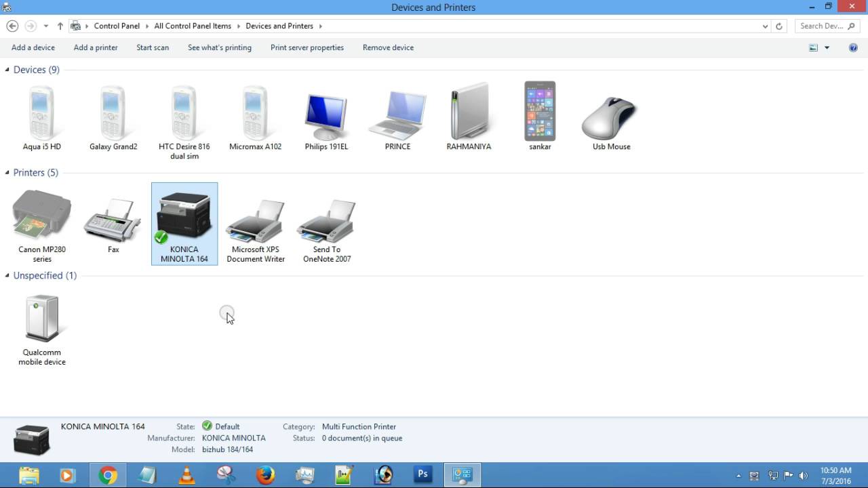Select HTC Desire 816 dual sim device
Image resolution: width=868 pixels, height=488 pixels.
click(x=184, y=122)
